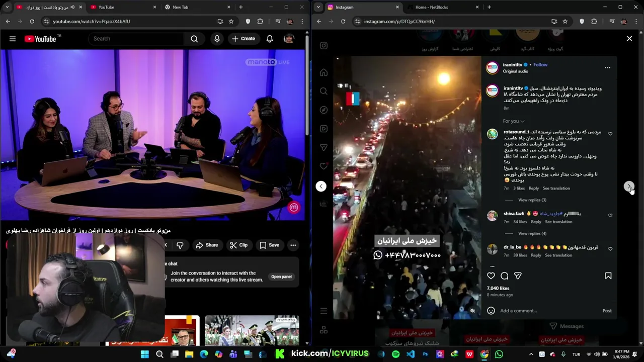Switch to the New Tab tab

click(197, 7)
